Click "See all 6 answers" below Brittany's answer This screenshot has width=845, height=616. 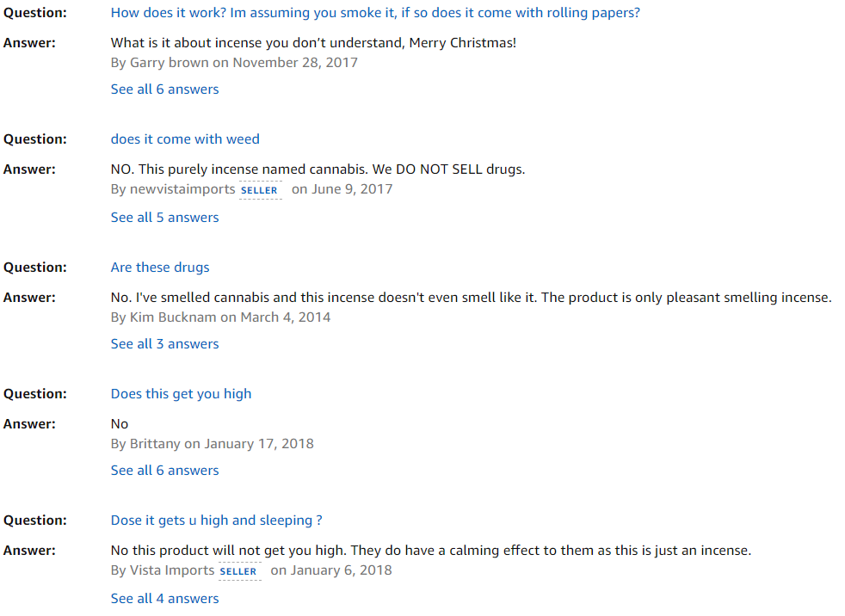tap(164, 470)
